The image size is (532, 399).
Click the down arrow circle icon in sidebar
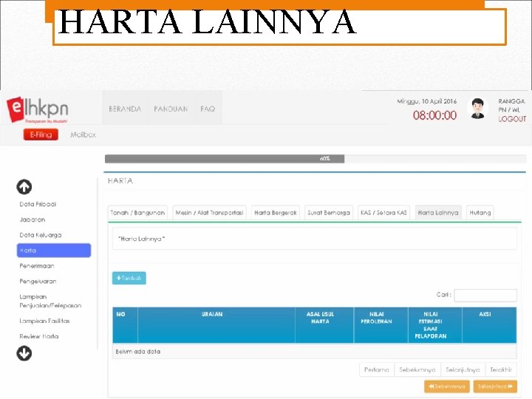pos(24,353)
